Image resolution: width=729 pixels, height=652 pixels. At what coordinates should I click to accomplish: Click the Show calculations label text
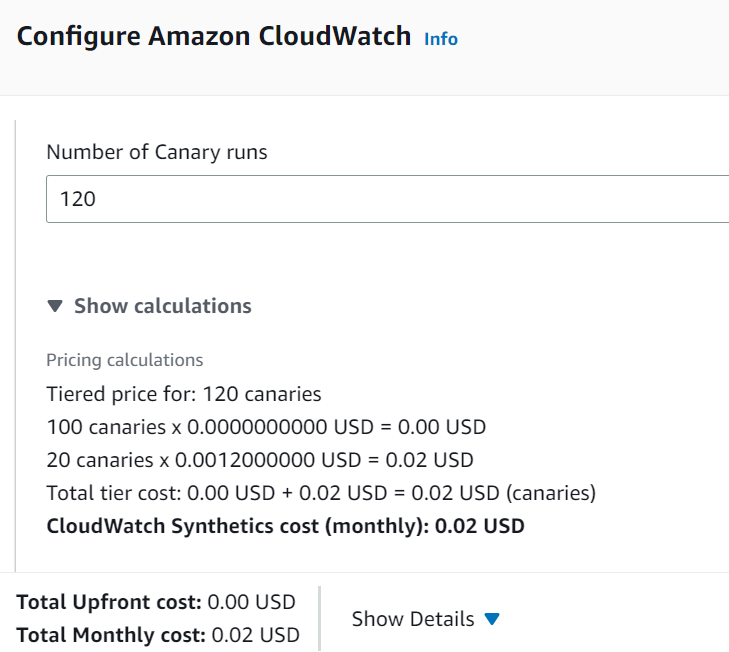pos(163,306)
